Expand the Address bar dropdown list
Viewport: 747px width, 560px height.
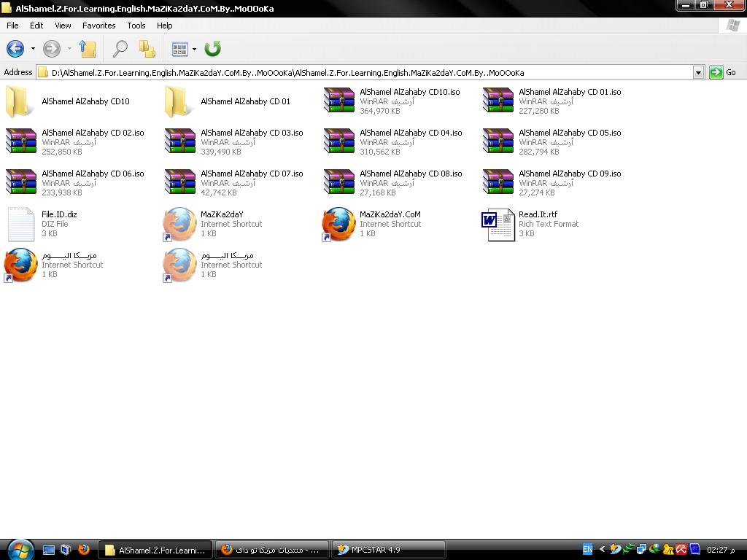[x=698, y=73]
